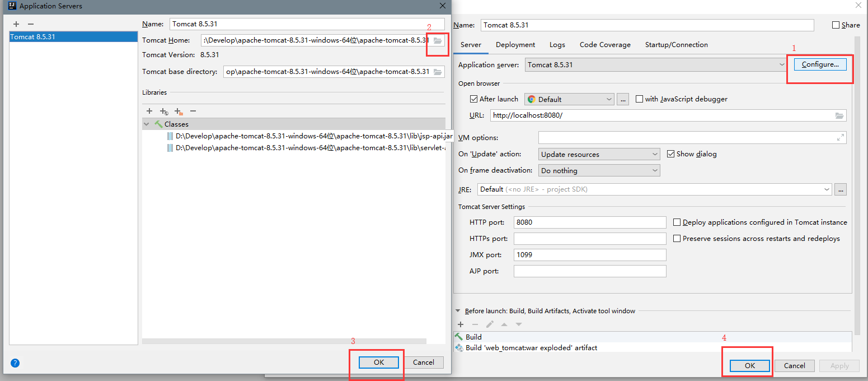Click OK in Application Servers dialog

click(379, 363)
